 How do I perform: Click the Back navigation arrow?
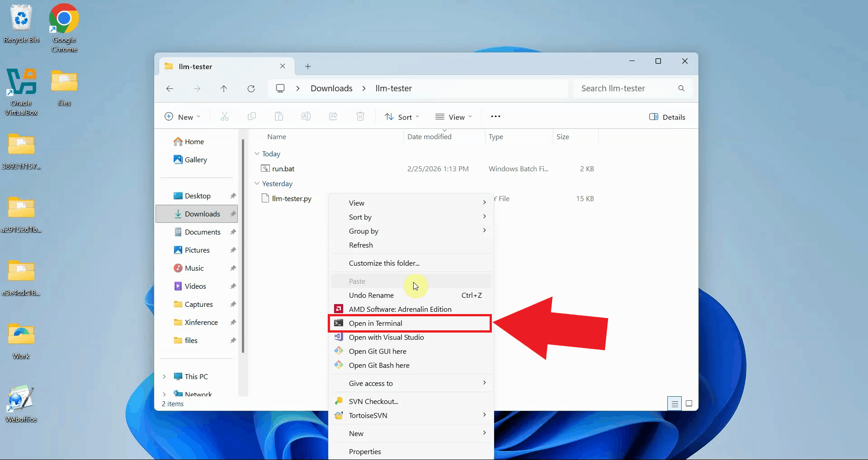170,89
